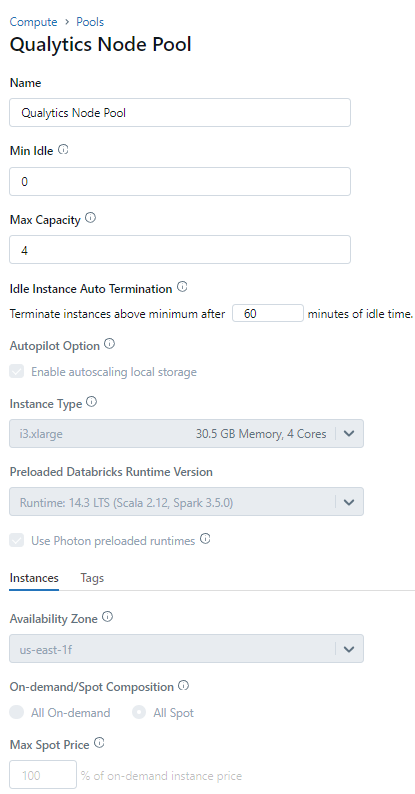Switch to the Tags tab

[92, 578]
